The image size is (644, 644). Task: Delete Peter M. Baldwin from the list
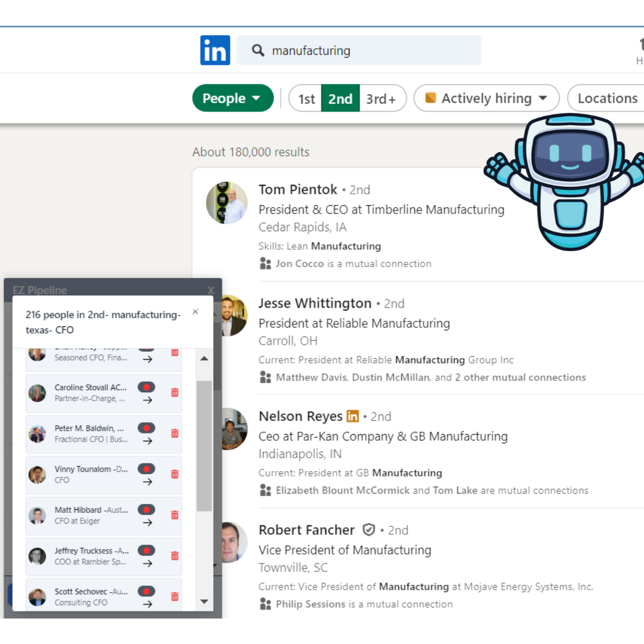coord(175,434)
